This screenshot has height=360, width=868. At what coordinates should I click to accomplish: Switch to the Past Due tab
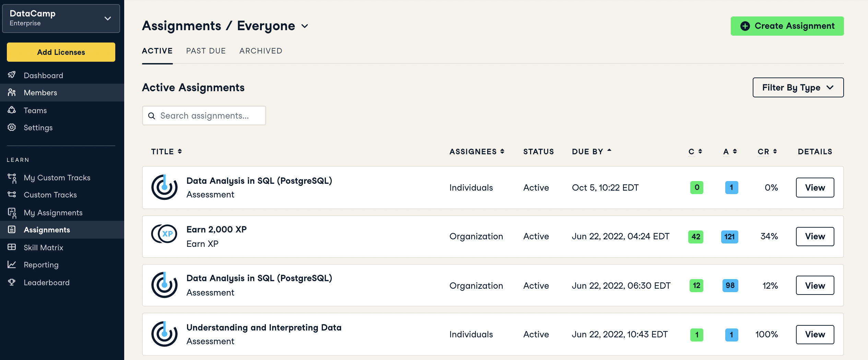click(x=206, y=51)
